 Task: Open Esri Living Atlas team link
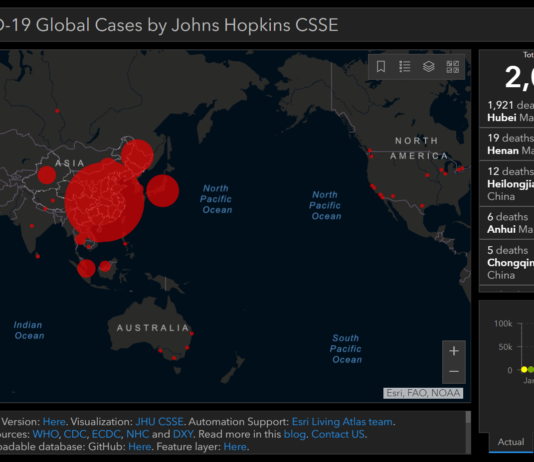(x=342, y=421)
